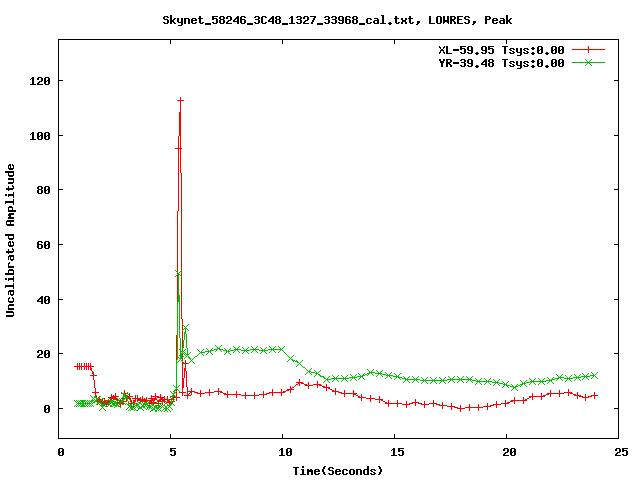This screenshot has width=640, height=480.
Task: Select the YR-39.48 Tsys:0.00 legend label
Action: [x=501, y=63]
